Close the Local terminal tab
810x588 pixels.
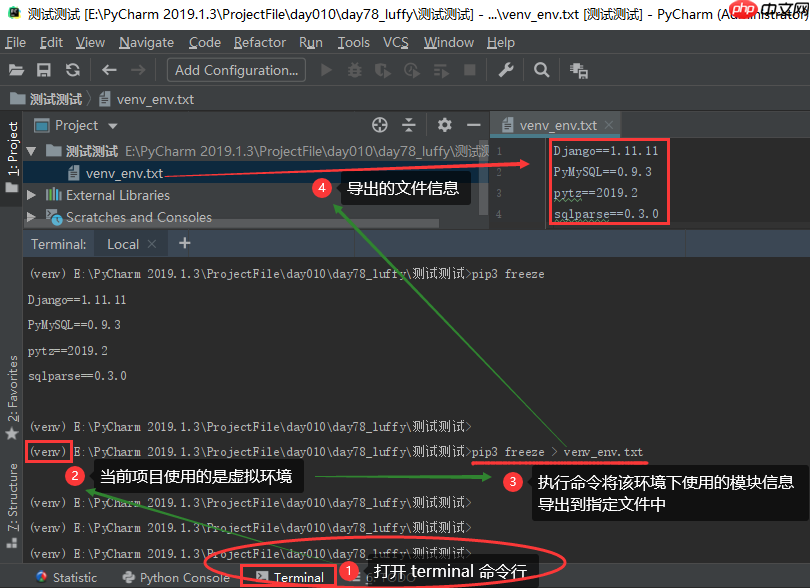152,244
